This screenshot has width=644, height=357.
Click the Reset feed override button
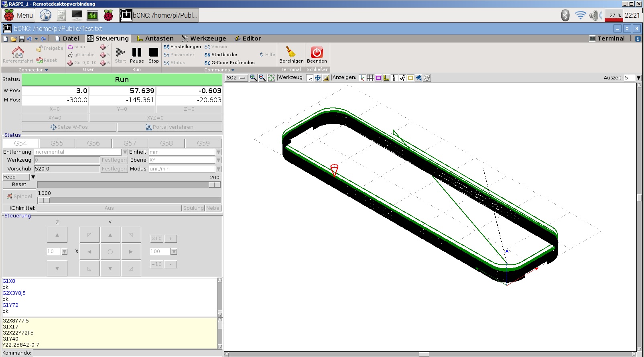pyautogui.click(x=19, y=185)
